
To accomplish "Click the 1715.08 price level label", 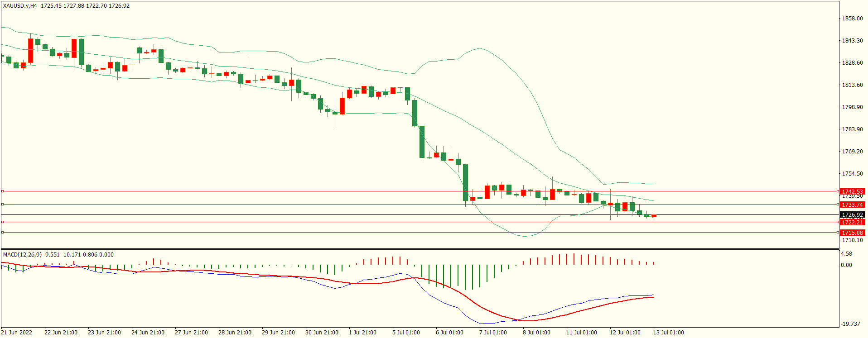I will click(852, 233).
